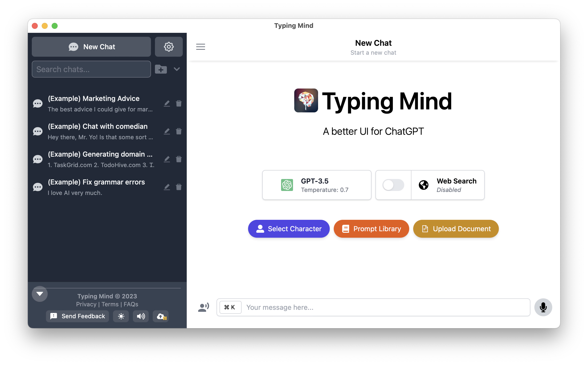Viewport: 588px width, 365px height.
Task: Toggle sidebar with the hamburger menu icon
Action: [x=201, y=47]
